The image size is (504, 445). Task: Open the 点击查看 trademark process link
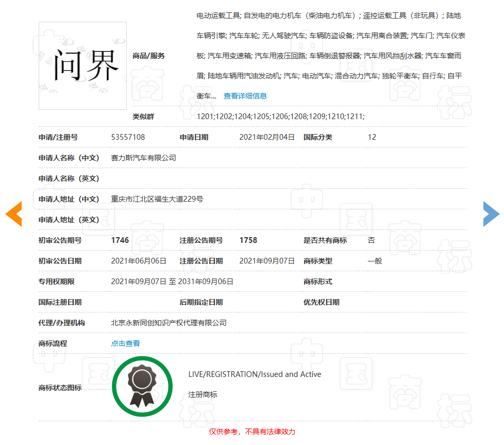pos(125,343)
